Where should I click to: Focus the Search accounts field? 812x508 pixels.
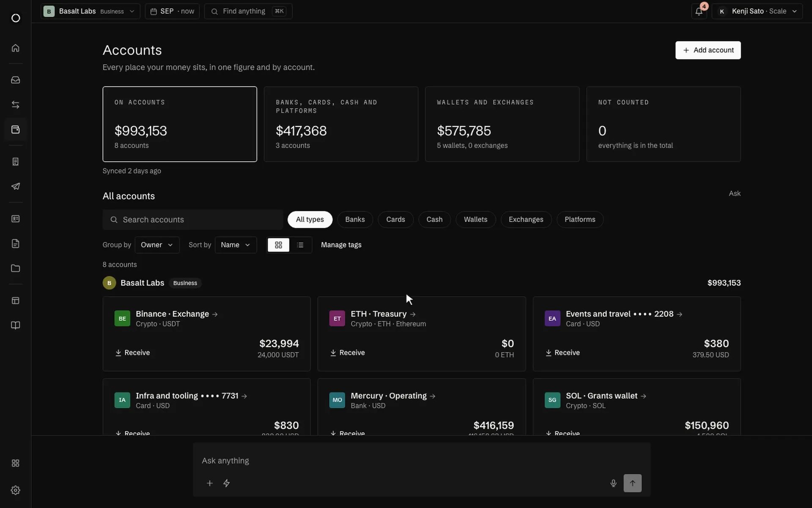coord(193,219)
